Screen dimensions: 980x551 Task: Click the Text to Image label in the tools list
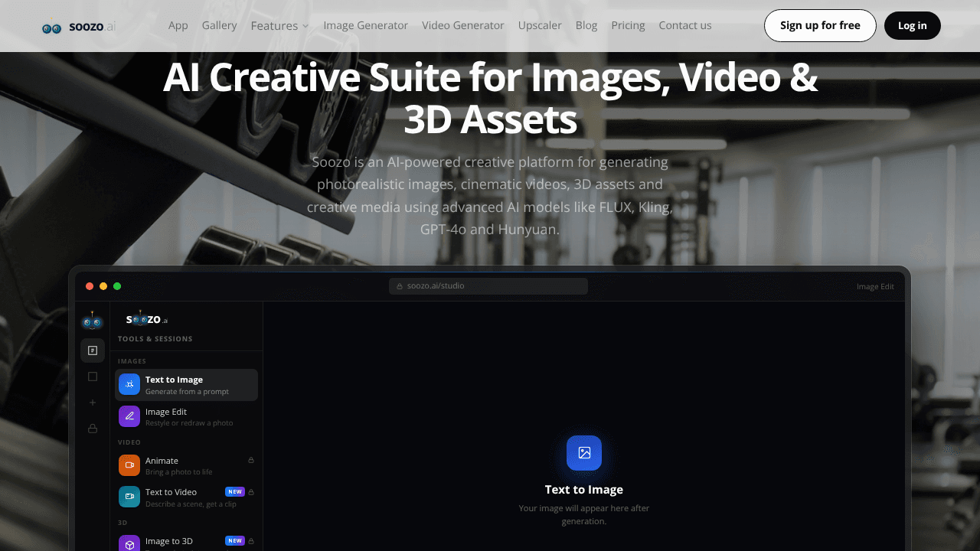point(175,380)
